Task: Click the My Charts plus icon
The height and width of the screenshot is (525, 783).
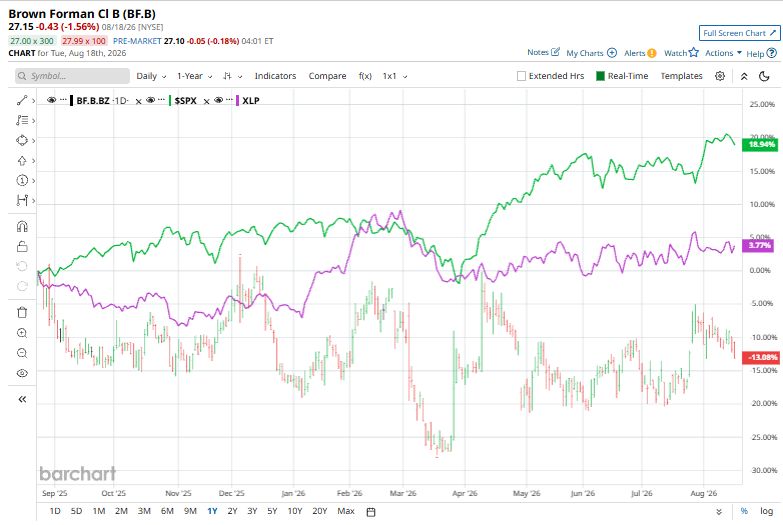Action: tap(612, 52)
